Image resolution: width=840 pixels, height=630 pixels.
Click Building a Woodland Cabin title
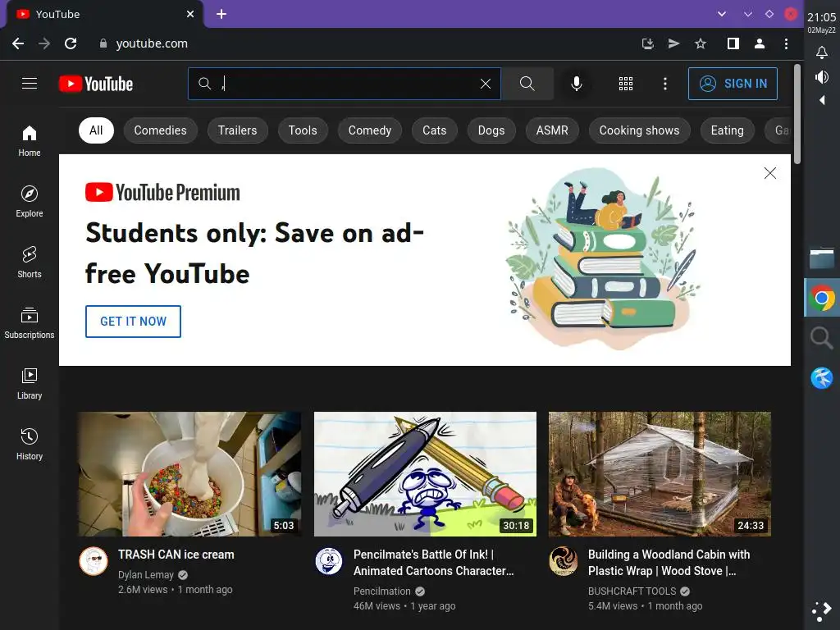coord(669,563)
